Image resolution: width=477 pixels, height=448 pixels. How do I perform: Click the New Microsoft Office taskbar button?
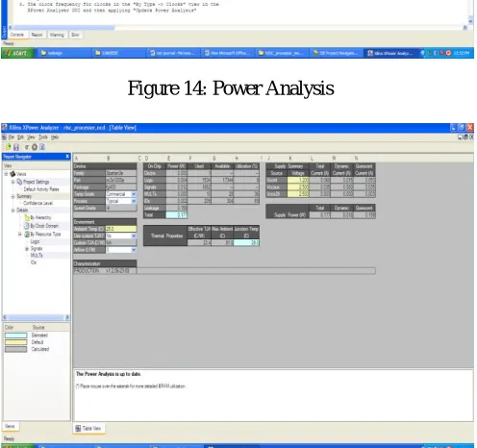click(x=228, y=53)
